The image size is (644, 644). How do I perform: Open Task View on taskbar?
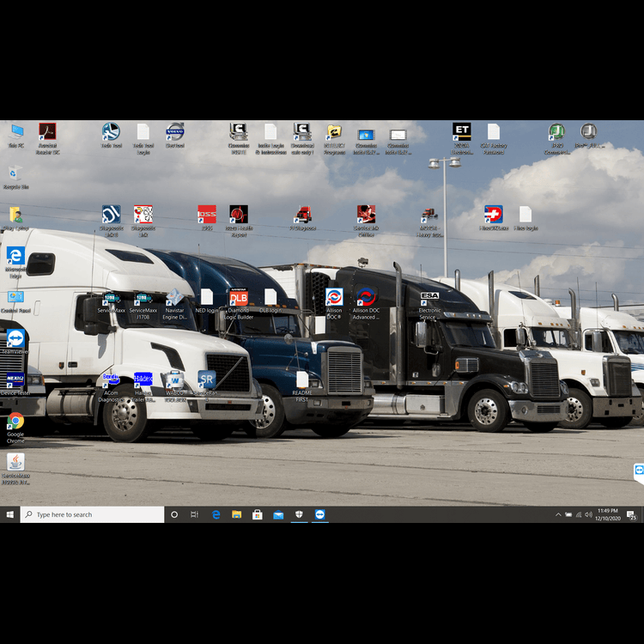coord(195,514)
